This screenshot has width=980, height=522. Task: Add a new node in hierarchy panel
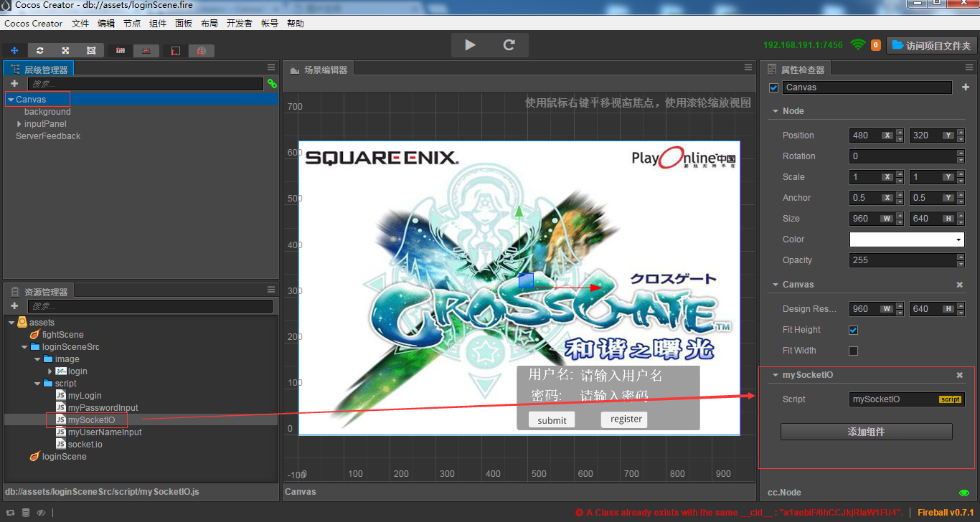coord(14,84)
